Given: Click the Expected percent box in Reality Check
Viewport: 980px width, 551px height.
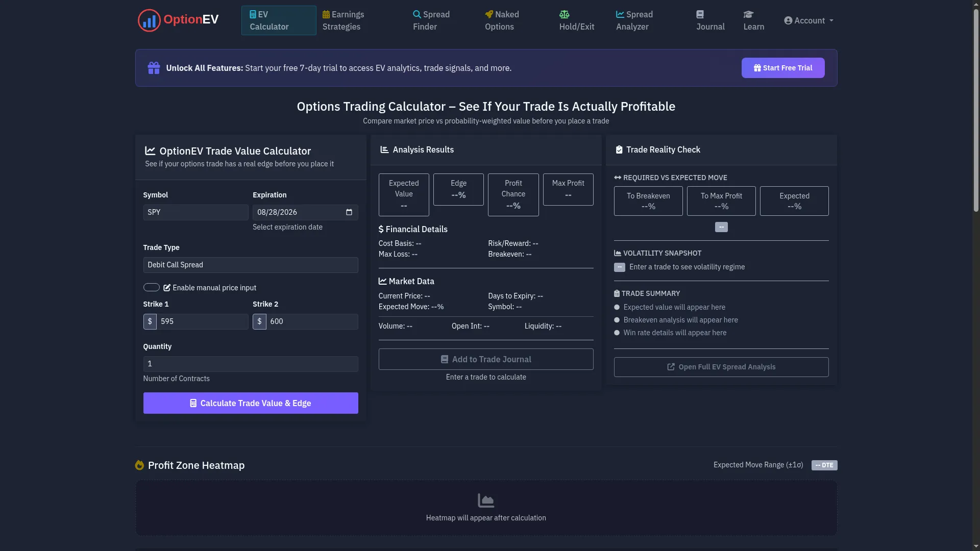Looking at the screenshot, I should pos(794,201).
